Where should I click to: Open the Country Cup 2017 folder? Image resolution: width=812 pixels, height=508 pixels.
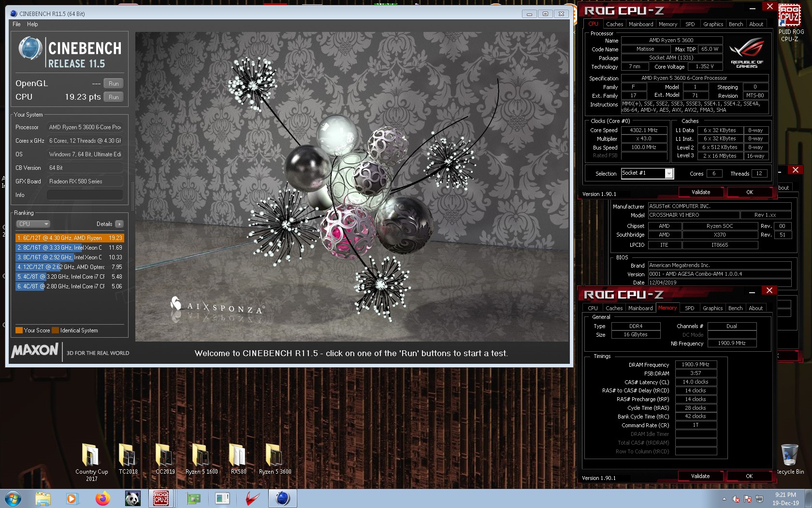(91, 462)
